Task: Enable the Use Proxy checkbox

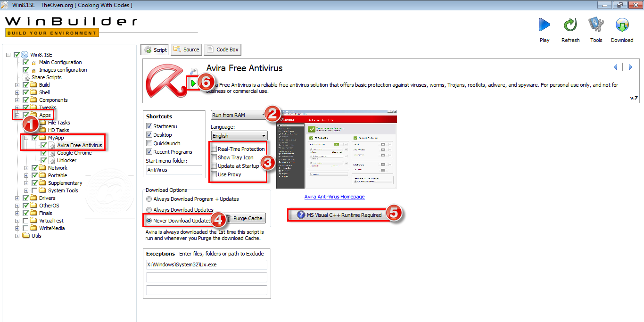Action: tap(214, 174)
